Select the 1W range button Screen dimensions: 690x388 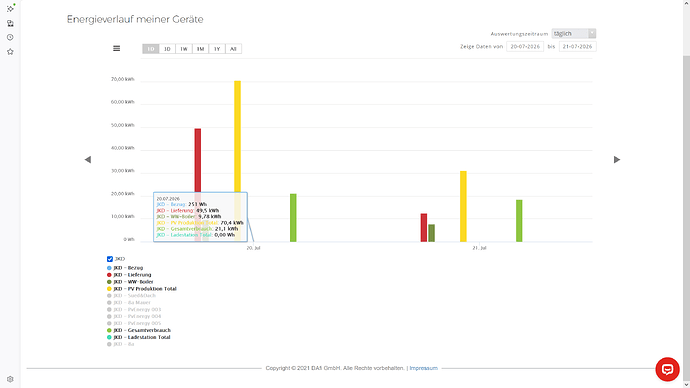184,49
